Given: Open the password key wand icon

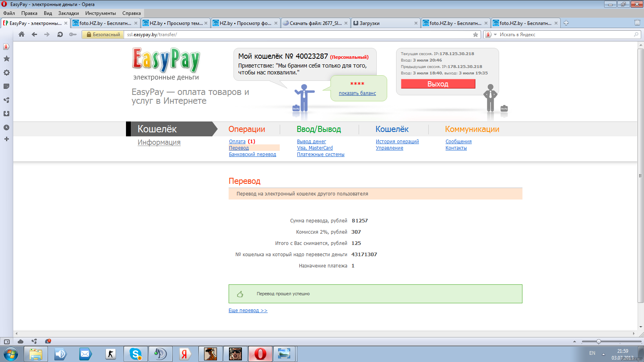Looking at the screenshot, I should pos(73,35).
